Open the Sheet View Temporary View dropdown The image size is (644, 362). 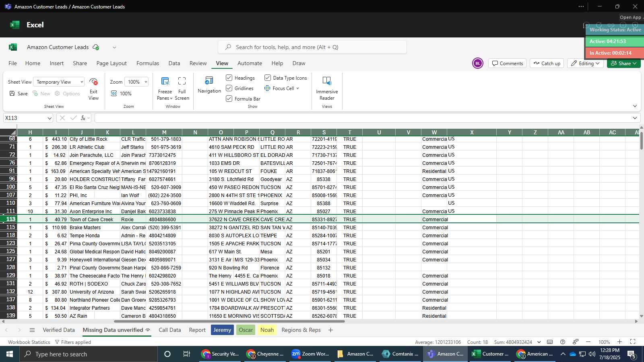click(x=59, y=82)
